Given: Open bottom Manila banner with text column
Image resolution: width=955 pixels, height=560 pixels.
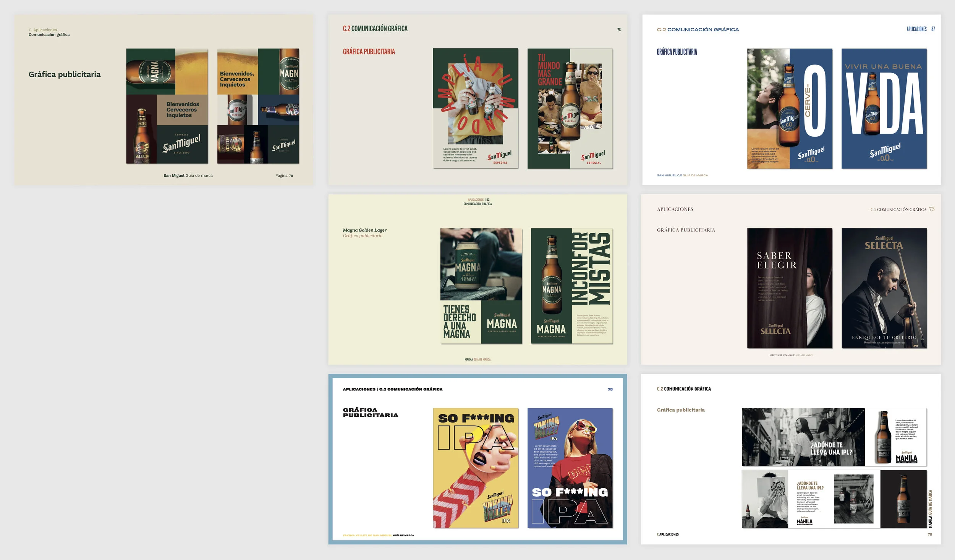Looking at the screenshot, I should [834, 499].
